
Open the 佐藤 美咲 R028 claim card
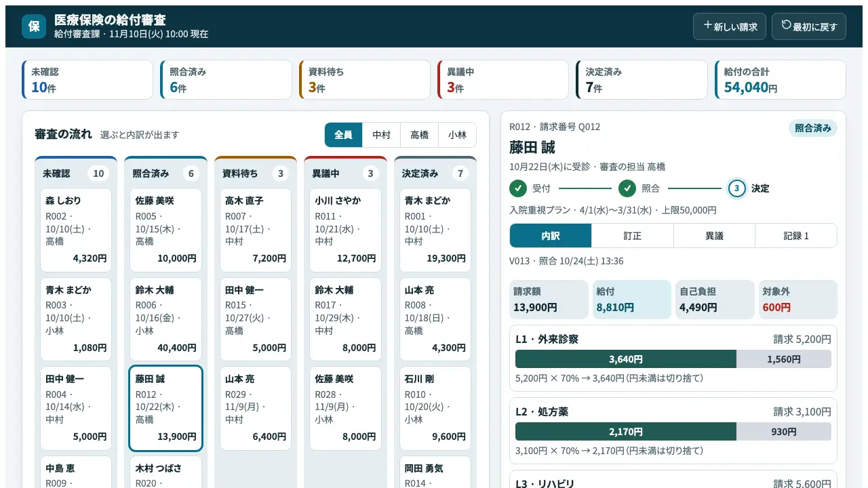coord(346,409)
